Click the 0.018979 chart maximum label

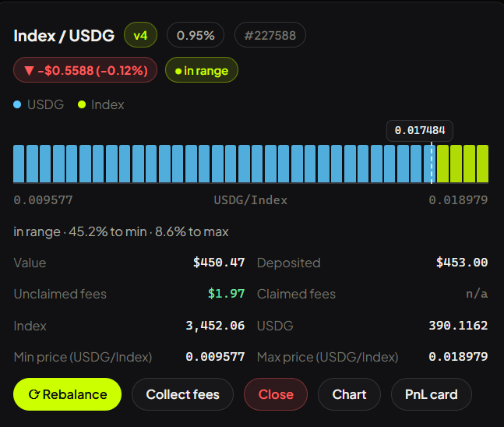458,200
